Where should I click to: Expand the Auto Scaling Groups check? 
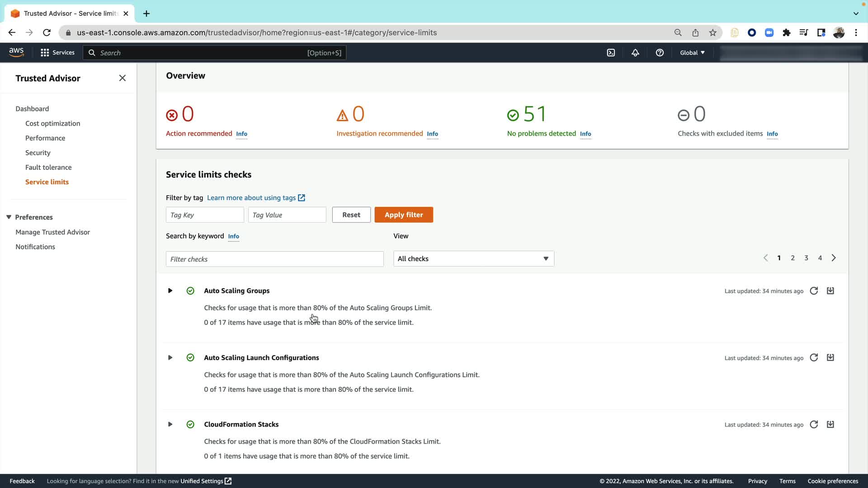170,291
